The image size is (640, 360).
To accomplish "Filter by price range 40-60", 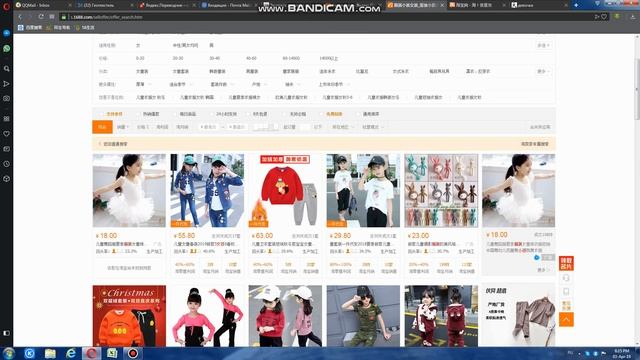I will coord(251,58).
